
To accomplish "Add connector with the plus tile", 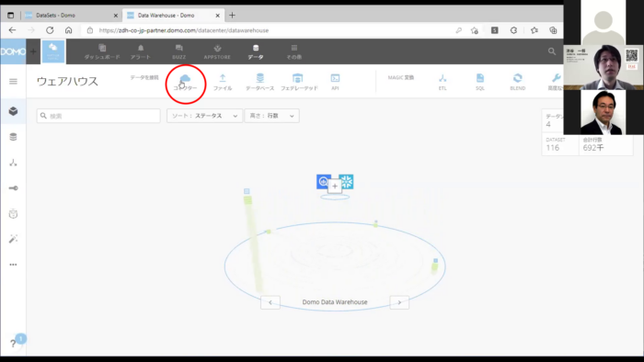I will tap(335, 187).
